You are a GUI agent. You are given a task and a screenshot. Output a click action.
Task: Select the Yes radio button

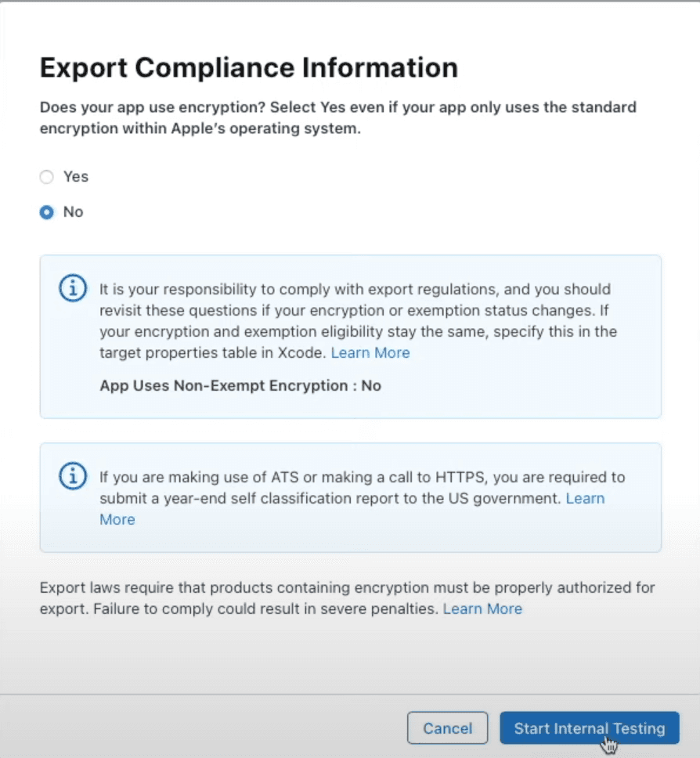point(47,177)
